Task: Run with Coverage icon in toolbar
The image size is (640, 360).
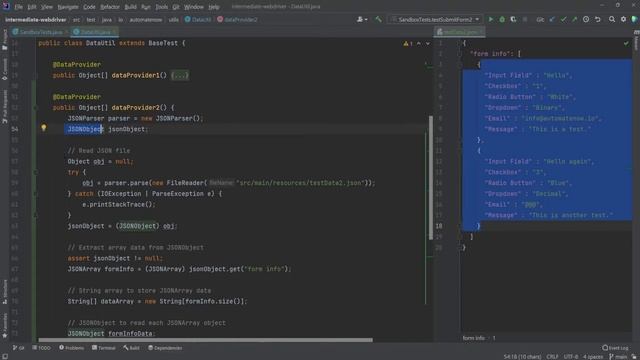Action: pos(513,19)
